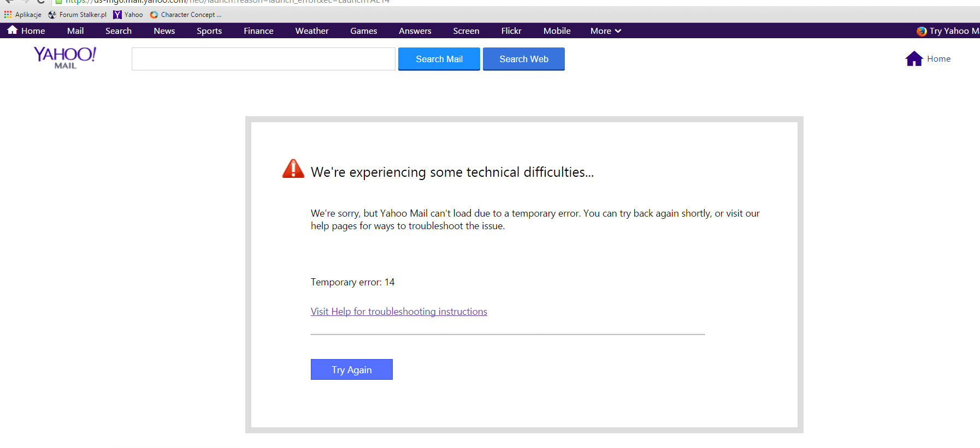
Task: Click the Try Again button
Action: click(352, 369)
